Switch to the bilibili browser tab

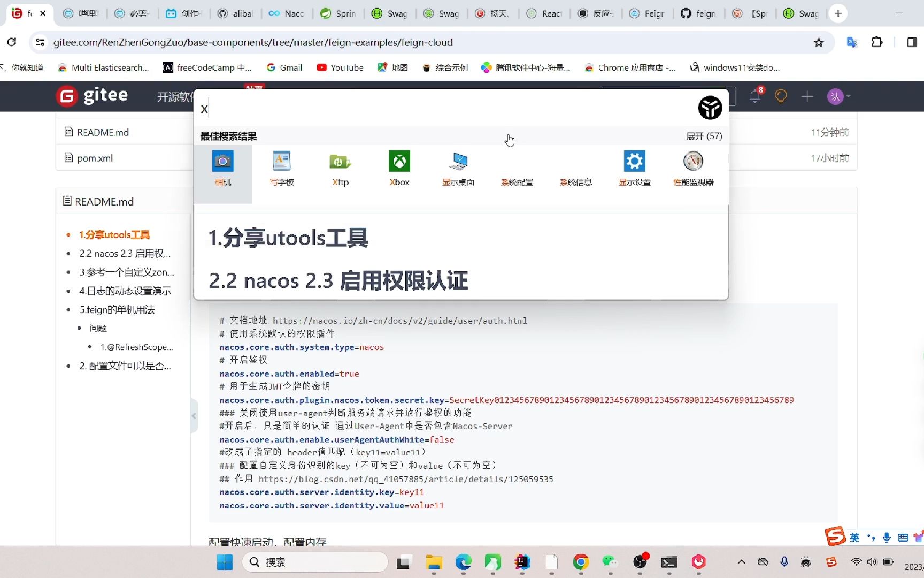(x=80, y=13)
